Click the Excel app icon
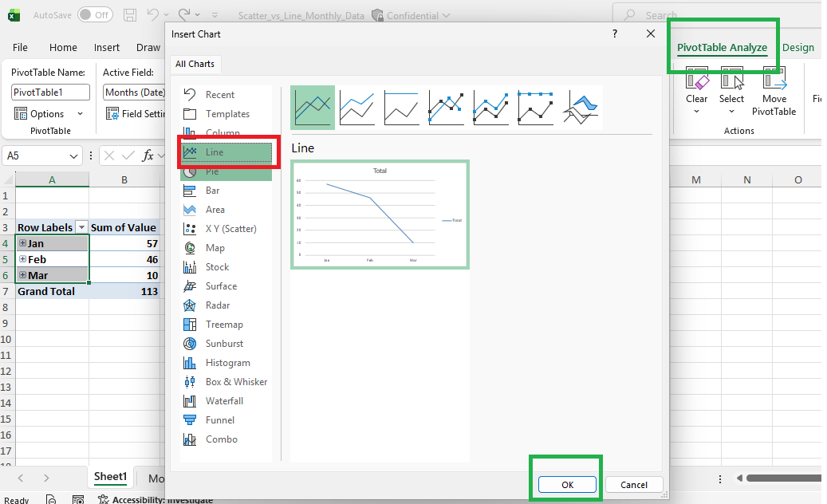Screen dimensions: 827x504 click(14, 15)
